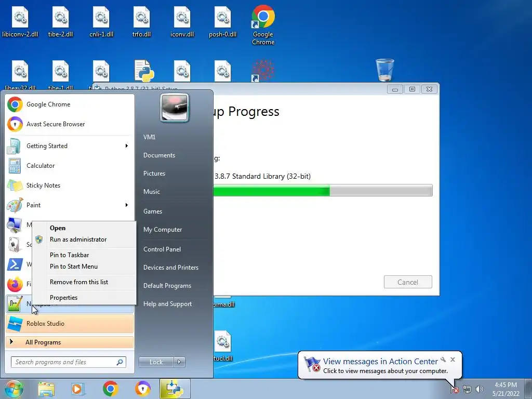Viewport: 532px width, 399px height.
Task: Open Google Chrome from the Start menu list
Action: tap(70, 104)
